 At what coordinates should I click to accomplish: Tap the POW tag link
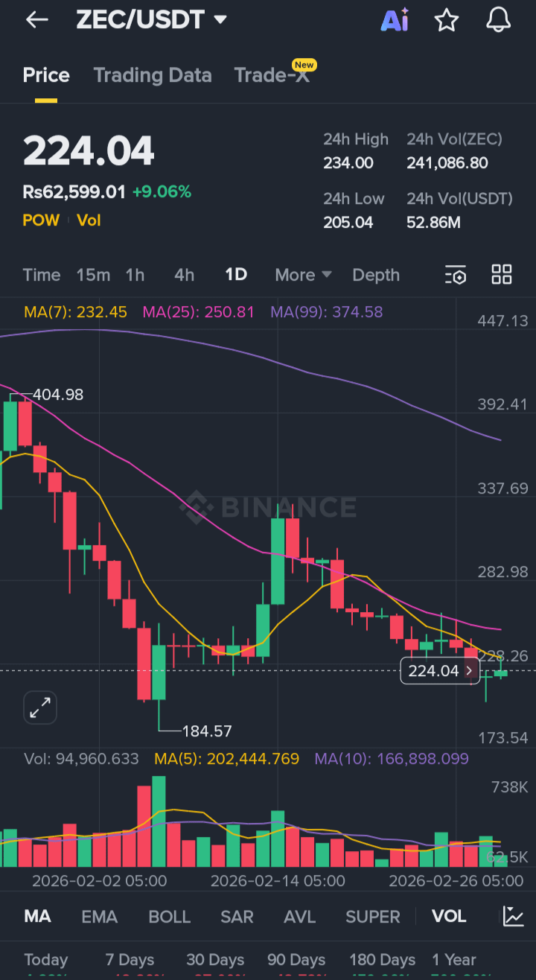pyautogui.click(x=41, y=220)
